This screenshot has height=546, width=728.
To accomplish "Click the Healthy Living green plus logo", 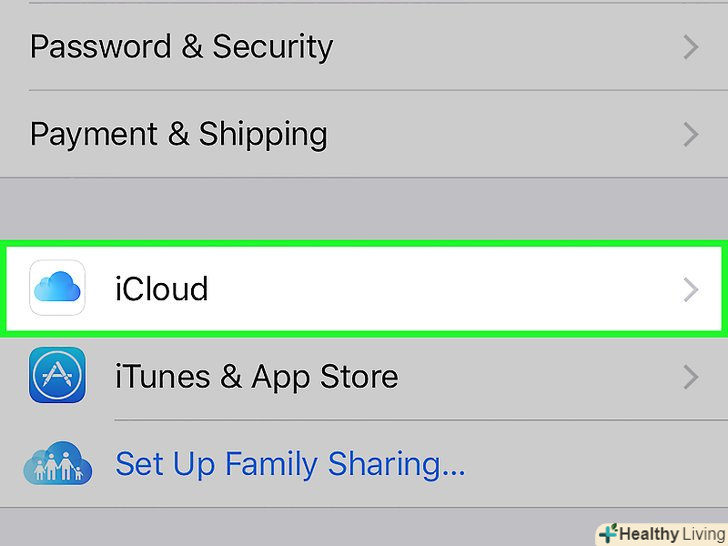I will click(606, 533).
